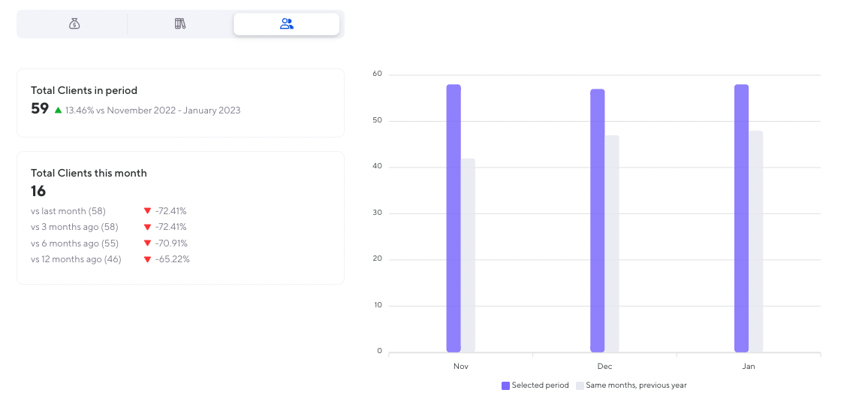Switch to the books library tab
868x399 pixels.
(180, 24)
